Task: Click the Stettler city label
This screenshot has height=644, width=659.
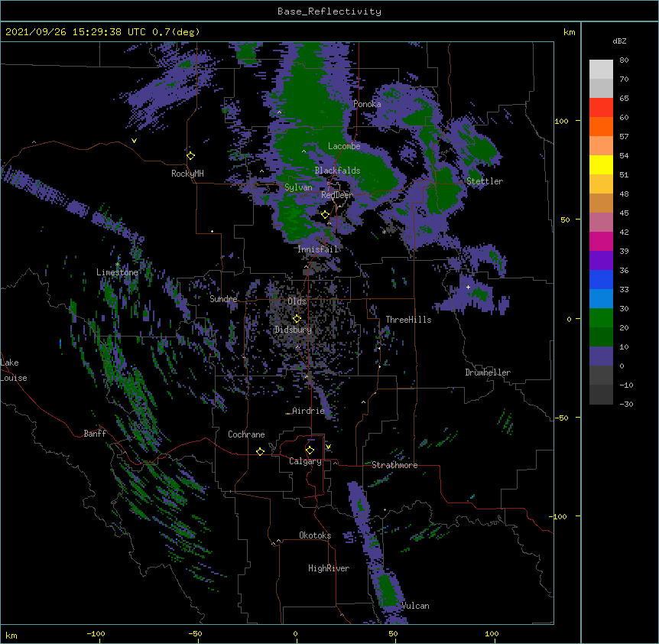Action: tap(485, 181)
